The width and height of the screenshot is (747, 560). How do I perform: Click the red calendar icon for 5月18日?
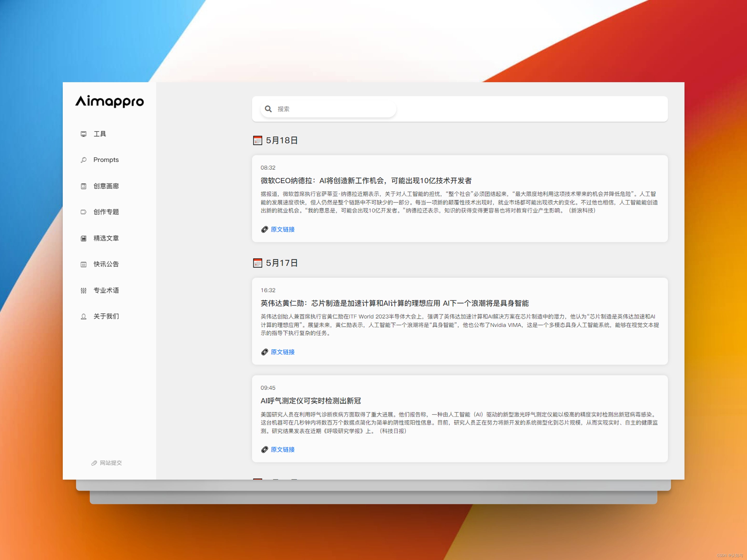[x=257, y=141]
